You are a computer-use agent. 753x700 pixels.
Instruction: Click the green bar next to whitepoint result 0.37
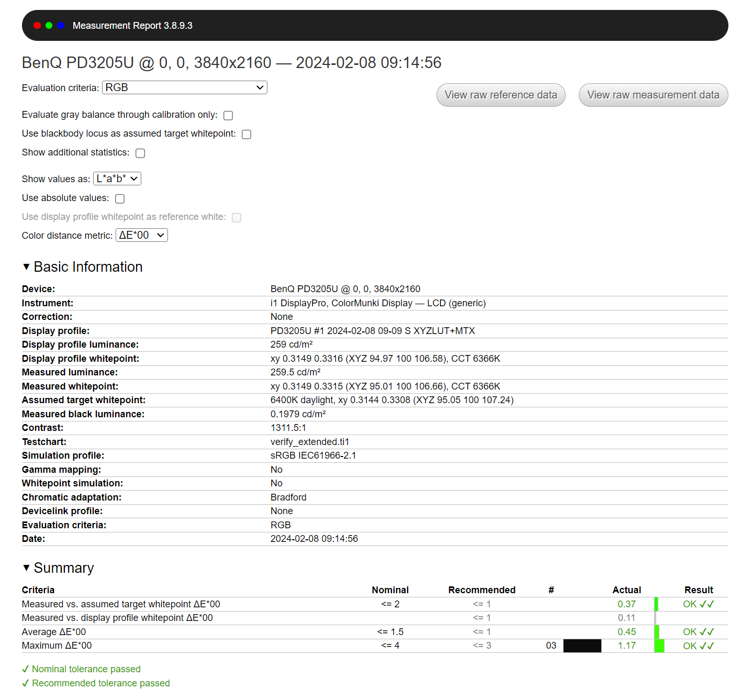tap(656, 604)
